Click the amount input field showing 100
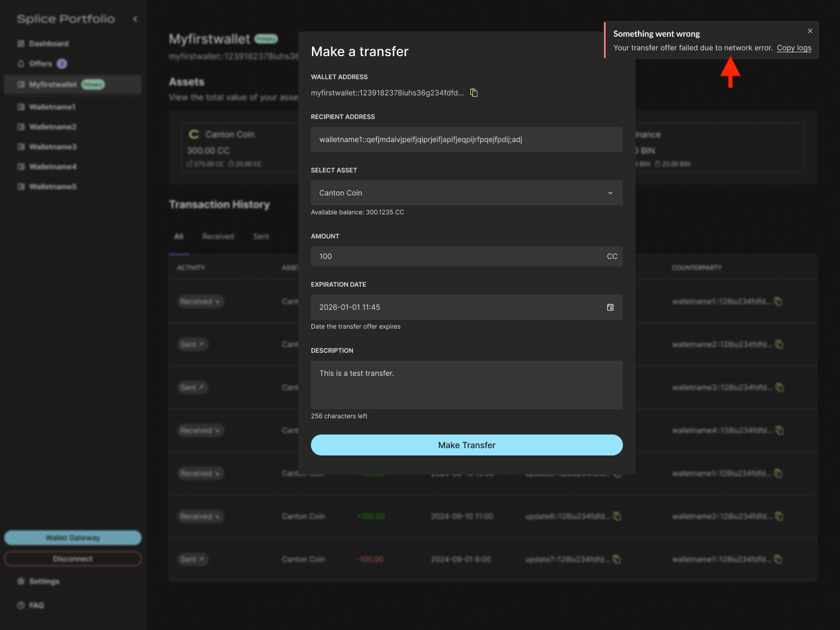 467,256
